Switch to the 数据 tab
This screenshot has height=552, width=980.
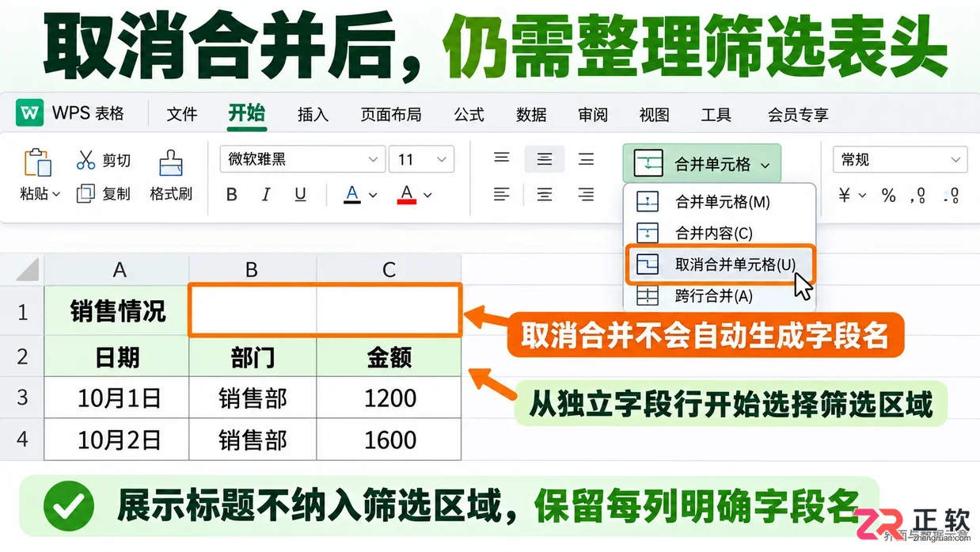coord(531,115)
